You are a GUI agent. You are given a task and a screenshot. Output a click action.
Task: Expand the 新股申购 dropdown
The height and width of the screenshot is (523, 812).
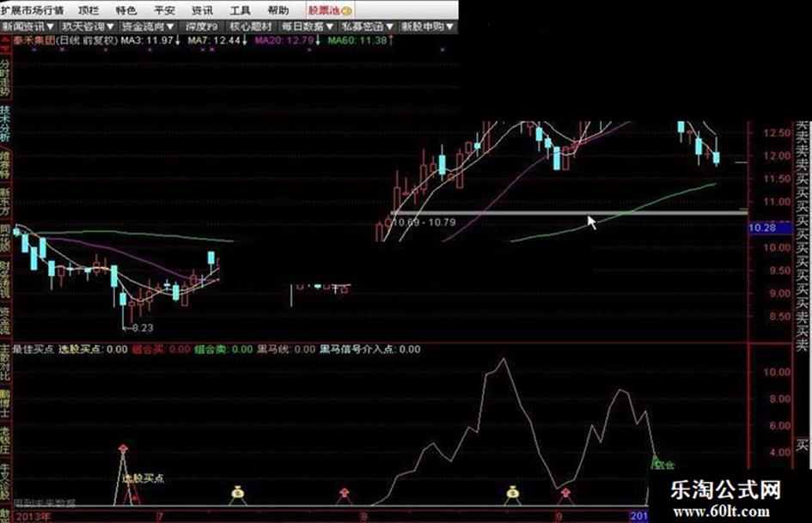[x=427, y=26]
